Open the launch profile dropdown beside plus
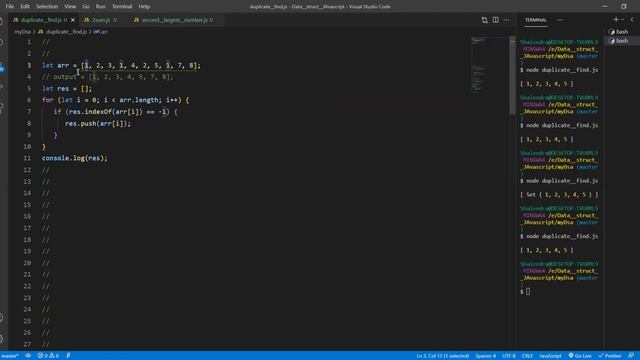 [x=622, y=20]
